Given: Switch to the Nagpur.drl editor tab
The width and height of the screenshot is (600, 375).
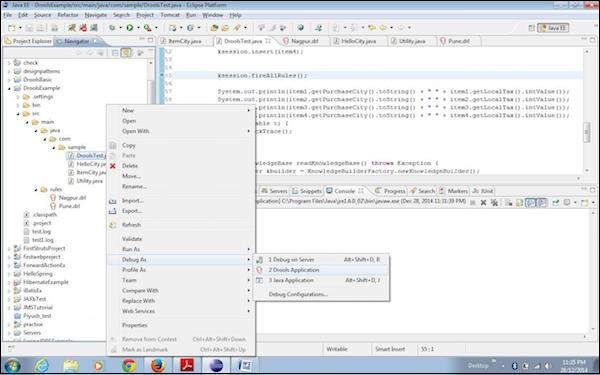Looking at the screenshot, I should click(x=305, y=41).
